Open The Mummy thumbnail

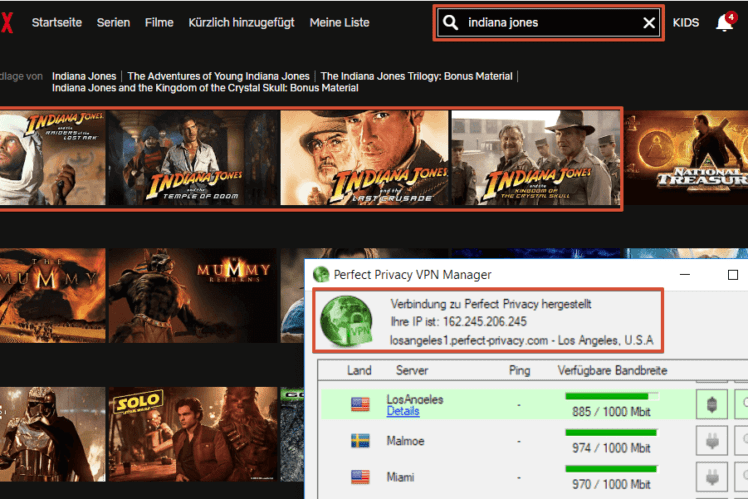pos(52,295)
